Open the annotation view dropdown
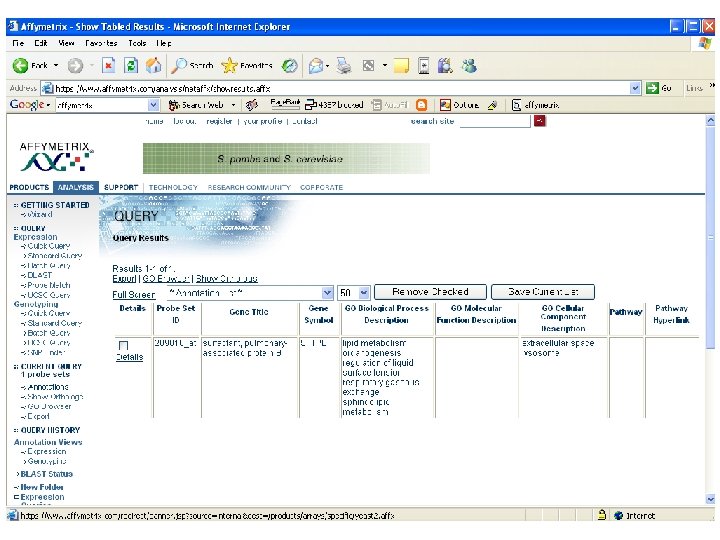The height and width of the screenshot is (540, 720). click(327, 292)
